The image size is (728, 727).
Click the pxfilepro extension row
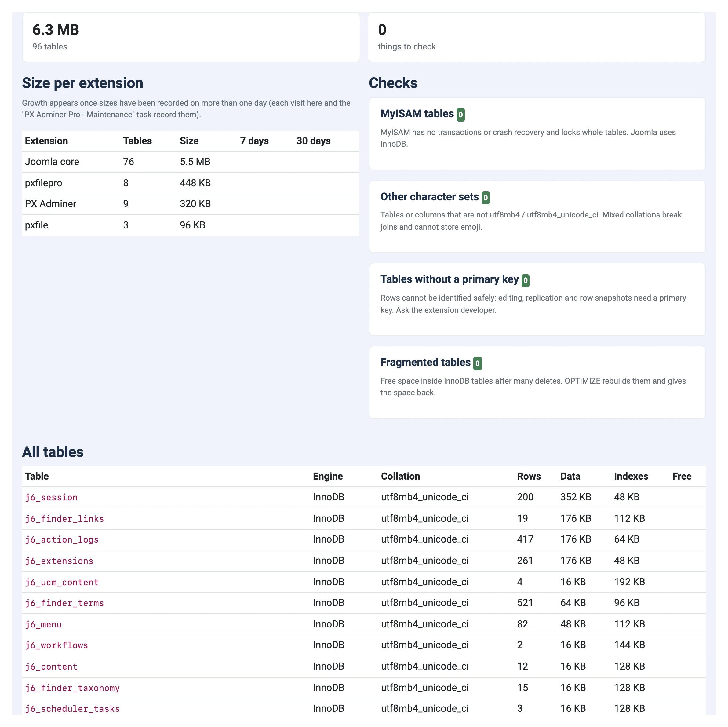coord(190,183)
